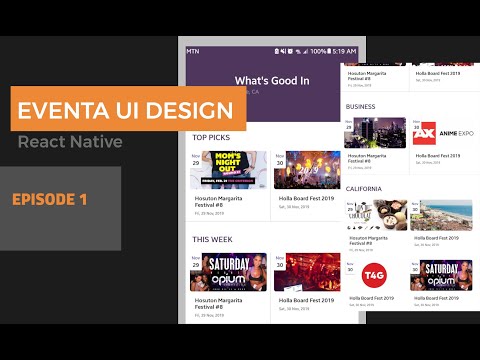Tap the battery icon in the status bar

[329, 51]
